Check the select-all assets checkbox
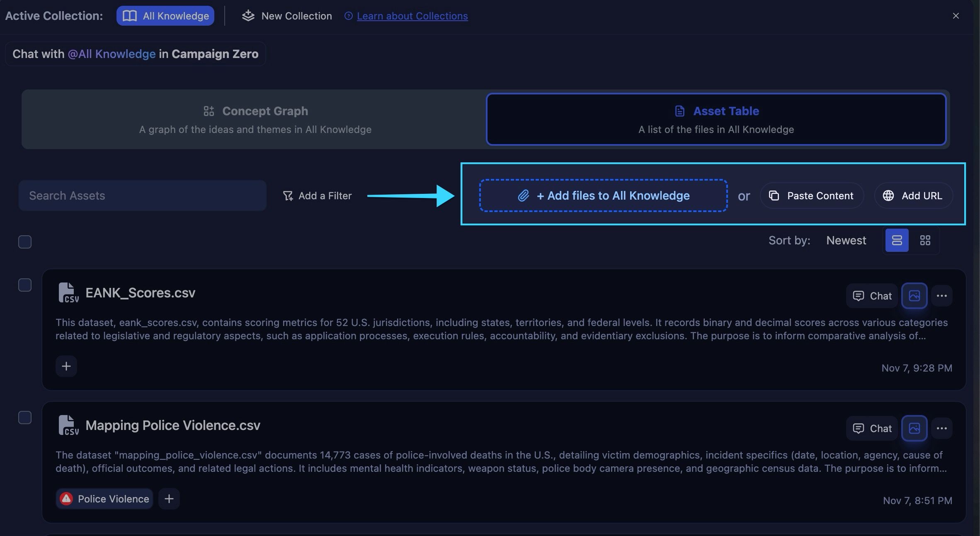Viewport: 980px width, 536px height. coord(25,242)
